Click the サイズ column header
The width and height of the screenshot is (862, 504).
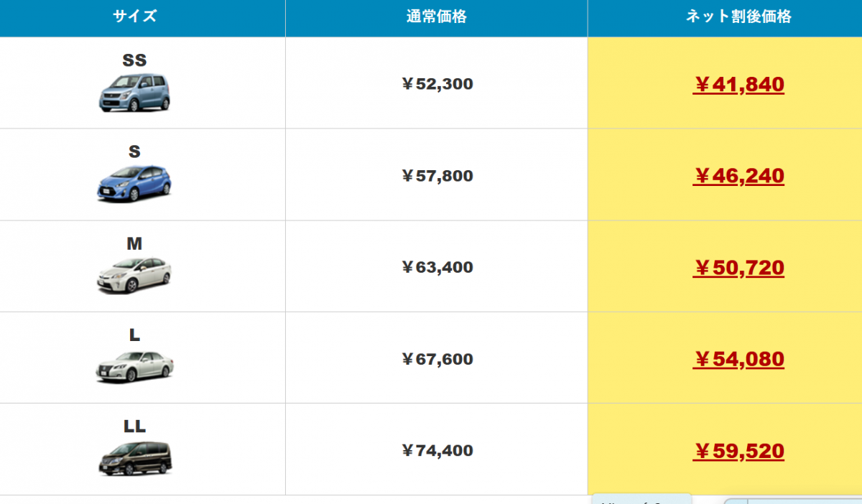134,17
